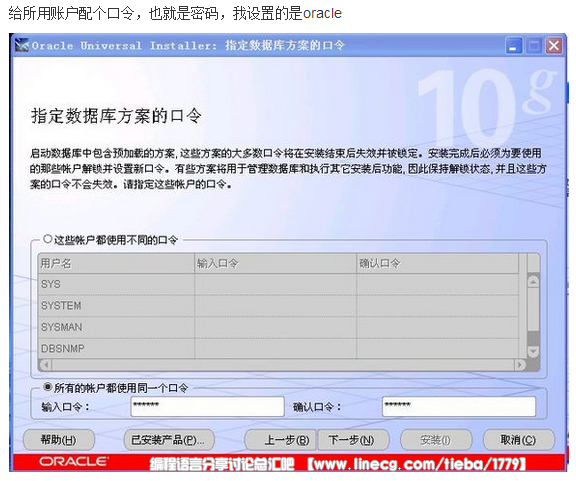576x481 pixels.
Task: Click the table's scroll up arrow
Action: tap(533, 282)
